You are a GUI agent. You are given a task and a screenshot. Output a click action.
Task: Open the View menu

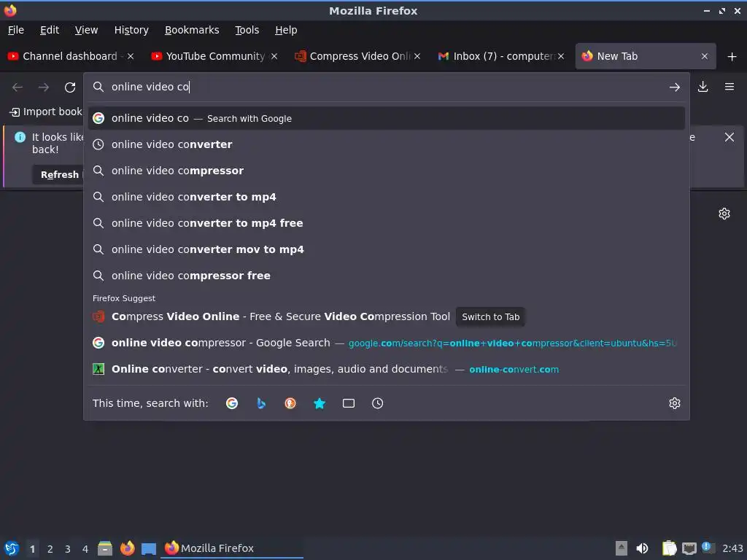pos(86,30)
